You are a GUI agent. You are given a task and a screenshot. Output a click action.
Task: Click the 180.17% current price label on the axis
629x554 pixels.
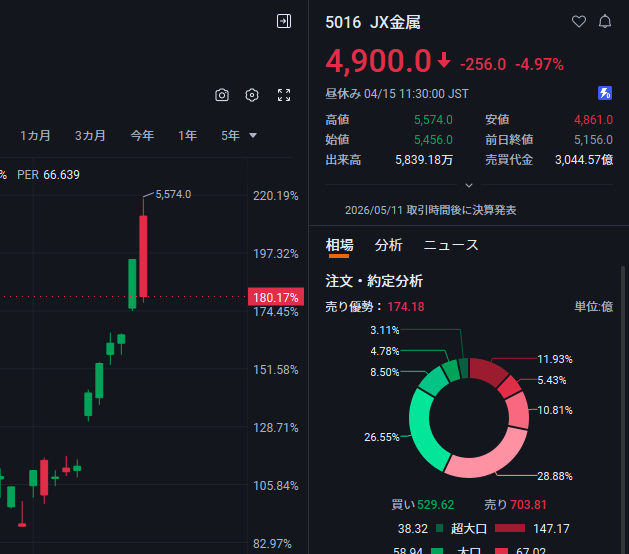(x=276, y=297)
